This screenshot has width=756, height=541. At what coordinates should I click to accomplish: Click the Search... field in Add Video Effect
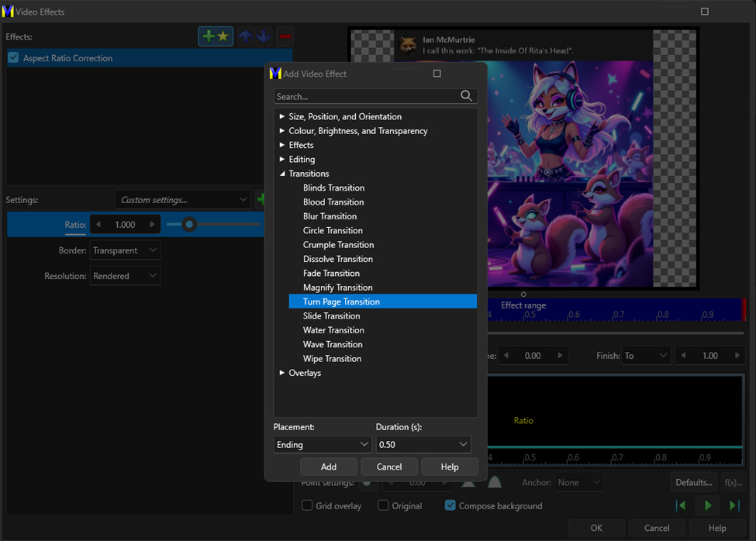coord(364,97)
